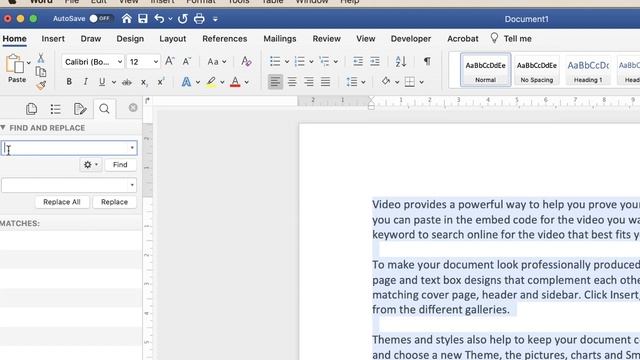Toggle Bold formatting
640x360 pixels.
tap(69, 82)
